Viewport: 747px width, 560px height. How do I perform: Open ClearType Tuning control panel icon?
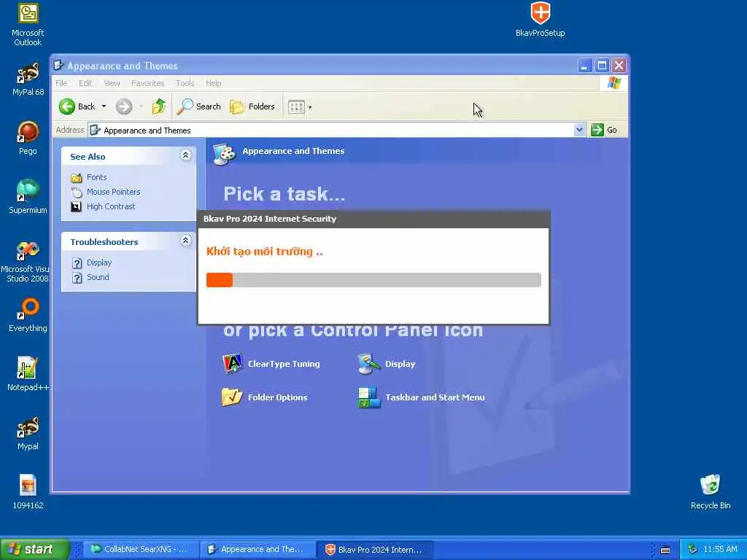click(271, 364)
